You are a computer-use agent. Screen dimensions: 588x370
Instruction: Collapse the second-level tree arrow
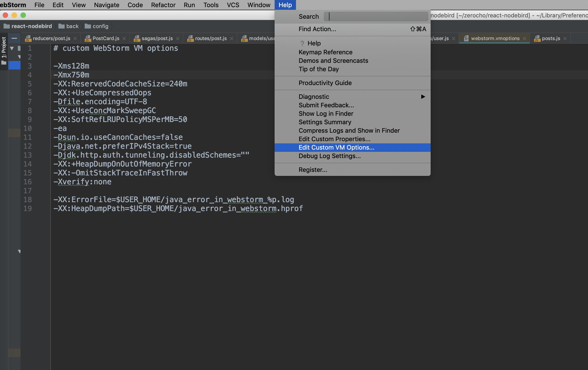tap(19, 57)
